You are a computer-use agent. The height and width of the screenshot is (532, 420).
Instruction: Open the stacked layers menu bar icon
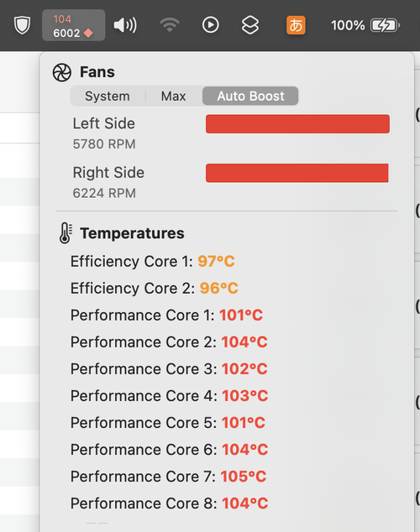pyautogui.click(x=250, y=25)
